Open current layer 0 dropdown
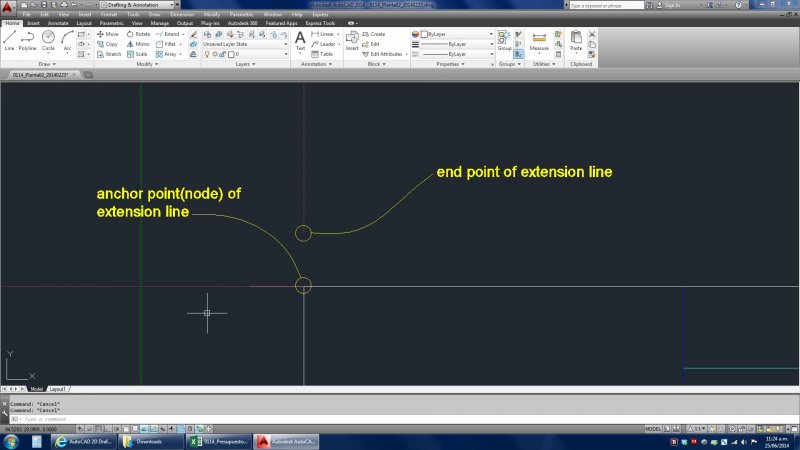800x450 pixels. pyautogui.click(x=245, y=54)
